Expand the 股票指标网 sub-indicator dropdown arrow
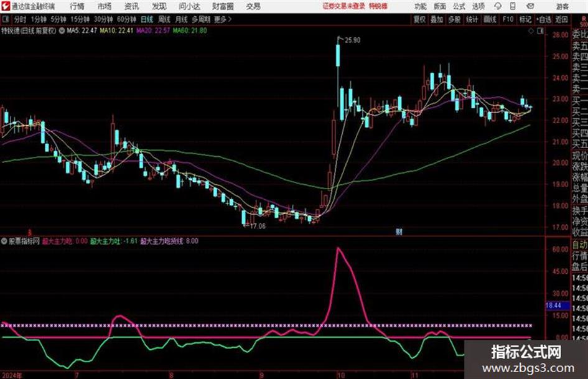 4,241
